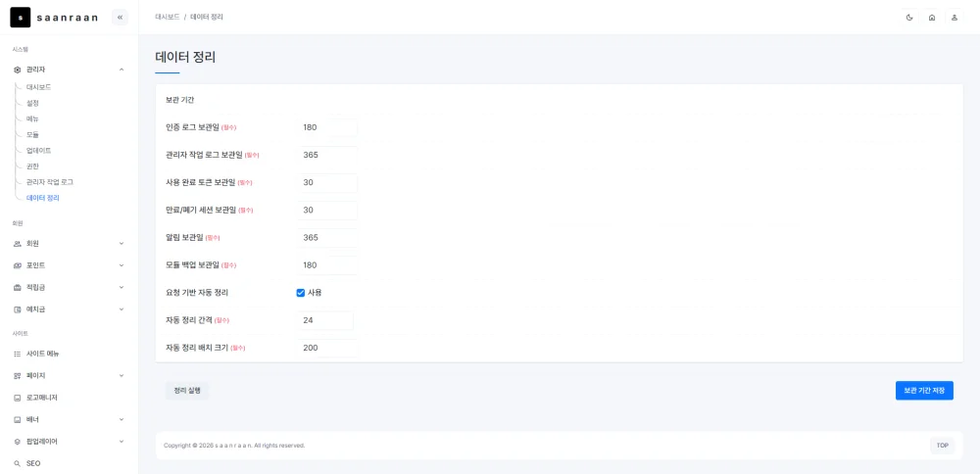Expand the 예치금 menu chevron
Screen dimensions: 980x474
click(122, 309)
